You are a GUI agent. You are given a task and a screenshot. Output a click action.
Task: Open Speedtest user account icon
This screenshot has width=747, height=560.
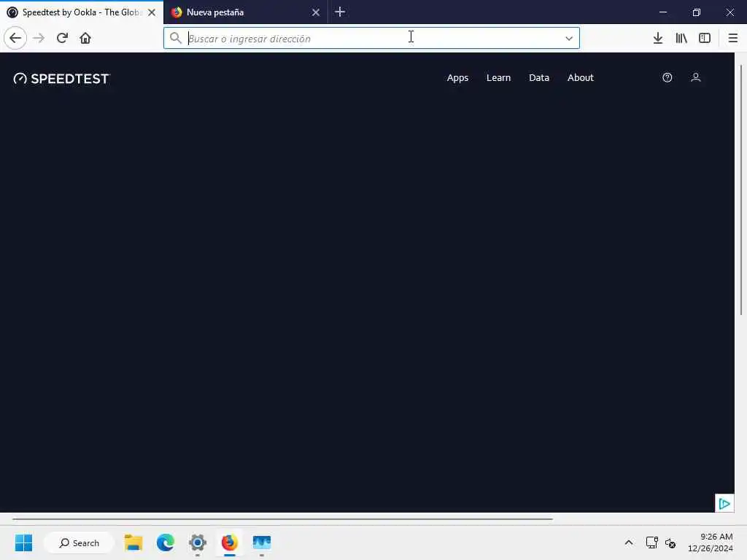point(695,77)
